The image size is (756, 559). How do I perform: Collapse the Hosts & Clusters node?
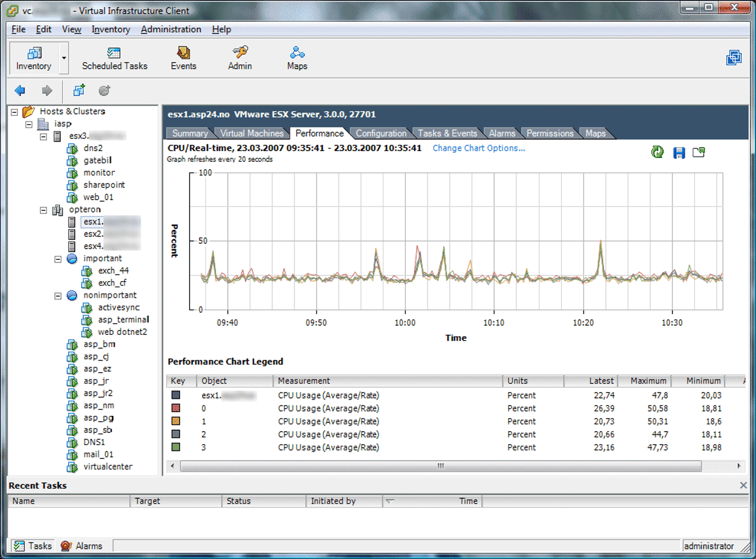[x=14, y=112]
